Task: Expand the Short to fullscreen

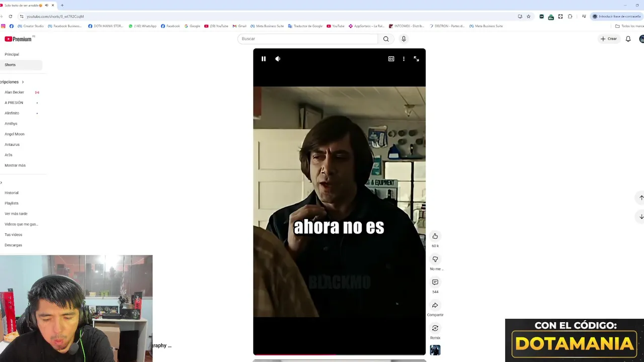Action: [416, 59]
